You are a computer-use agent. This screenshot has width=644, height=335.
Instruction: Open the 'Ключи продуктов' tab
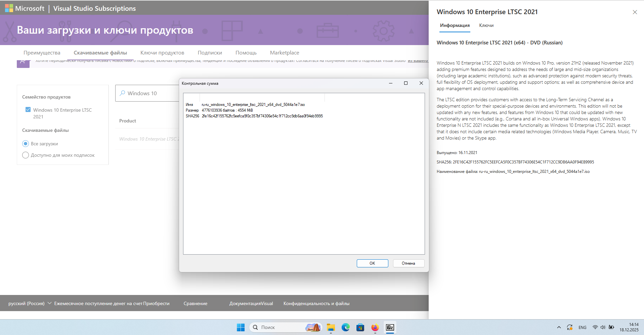pyautogui.click(x=162, y=53)
